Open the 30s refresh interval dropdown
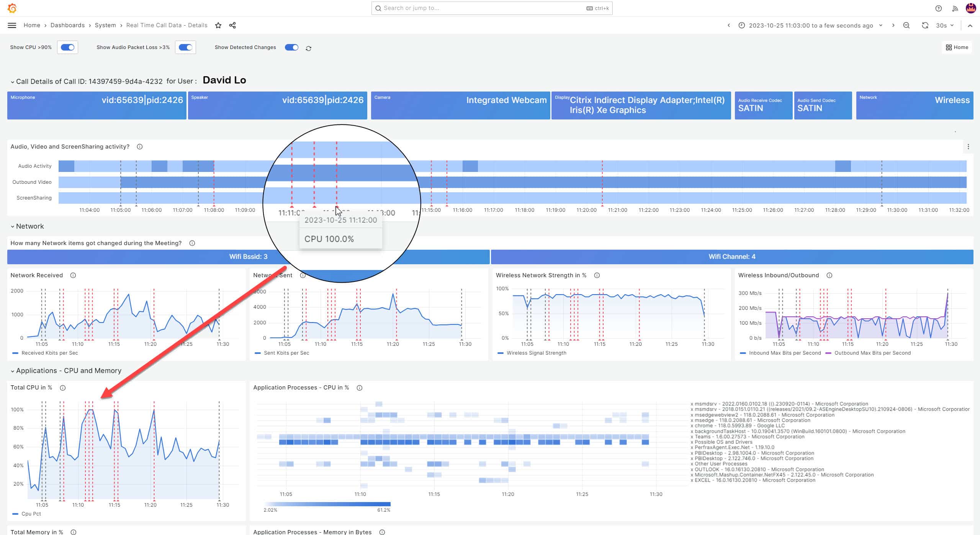980x535 pixels. coord(945,25)
